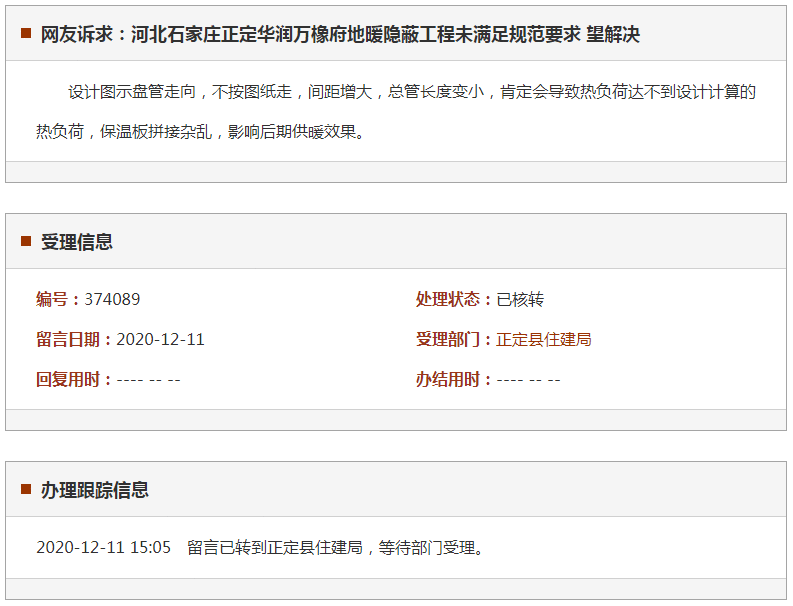793x606 pixels.
Task: Click the 留言已转到正定县住建局 tracking message
Action: click(x=335, y=547)
